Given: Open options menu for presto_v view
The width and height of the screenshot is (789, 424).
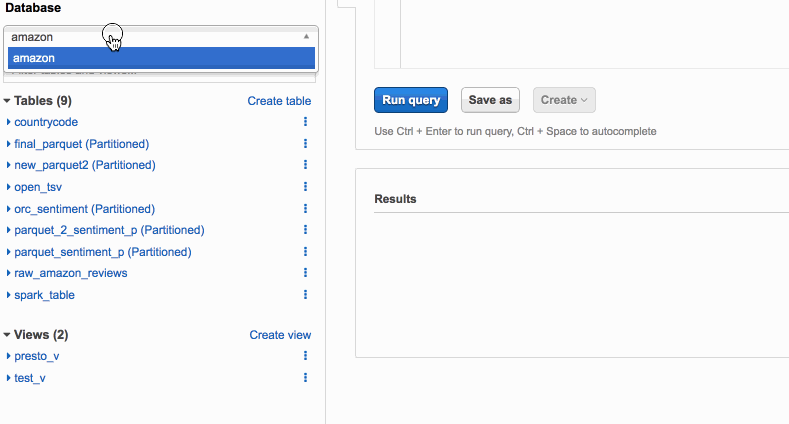Looking at the screenshot, I should click(305, 356).
